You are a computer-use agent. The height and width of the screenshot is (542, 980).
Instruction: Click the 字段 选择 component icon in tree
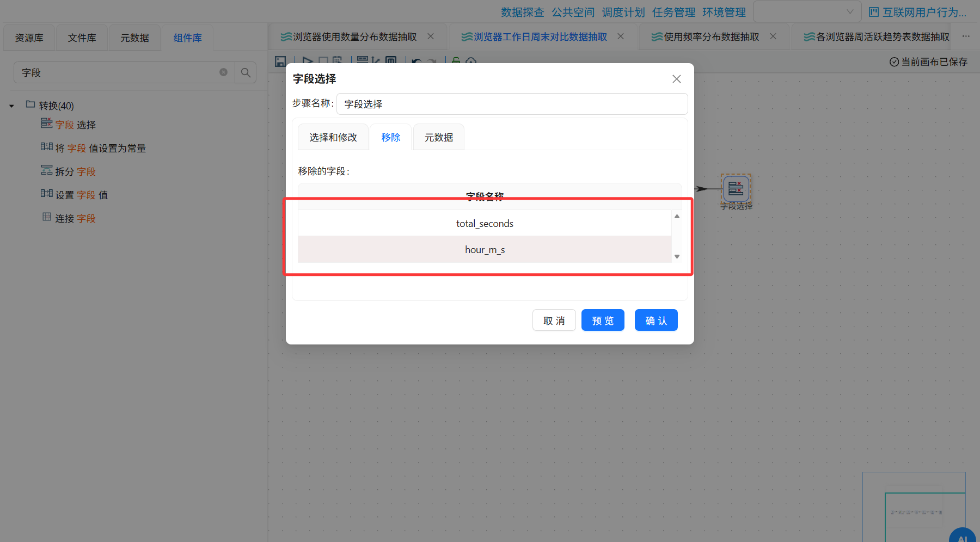click(x=46, y=124)
